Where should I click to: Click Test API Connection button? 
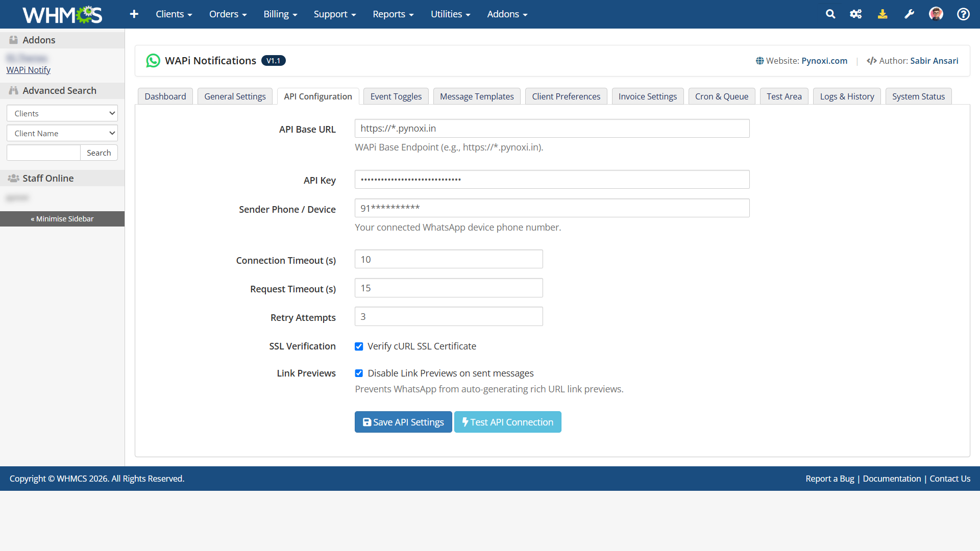tap(508, 422)
